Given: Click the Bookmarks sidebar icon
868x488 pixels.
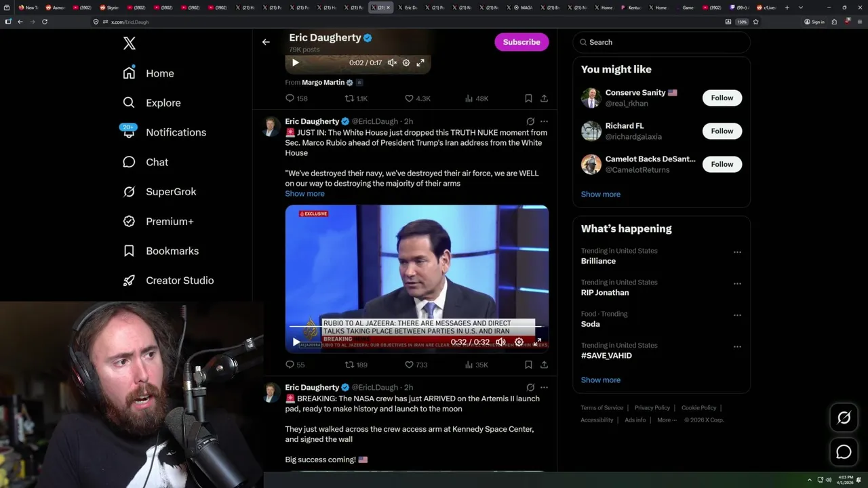Looking at the screenshot, I should 129,251.
